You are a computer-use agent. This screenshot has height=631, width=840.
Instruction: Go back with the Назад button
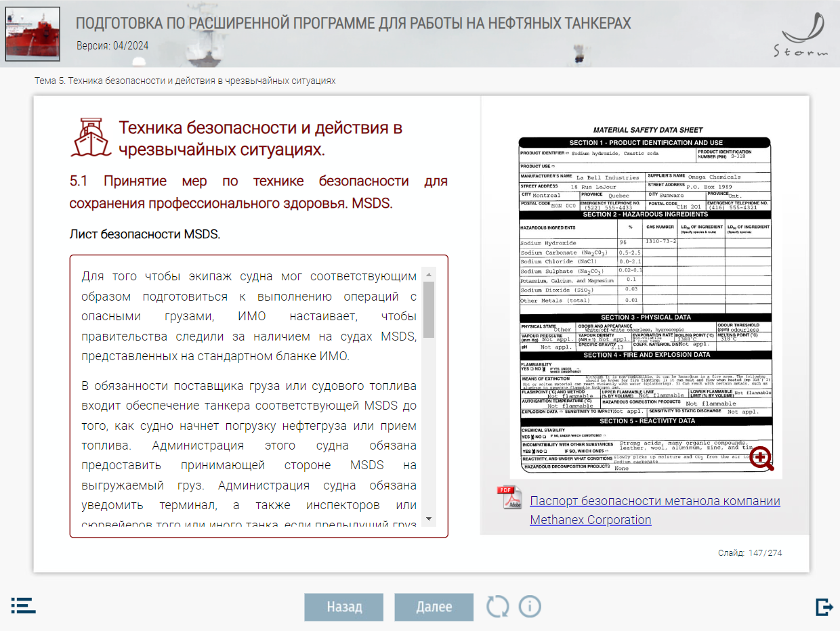[x=344, y=607]
